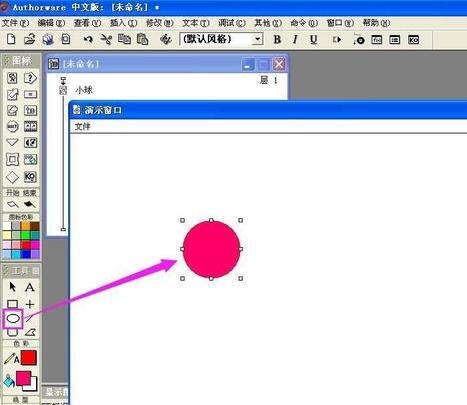Choose the Polygon tool in toolbox
The width and height of the screenshot is (467, 405).
[30, 332]
